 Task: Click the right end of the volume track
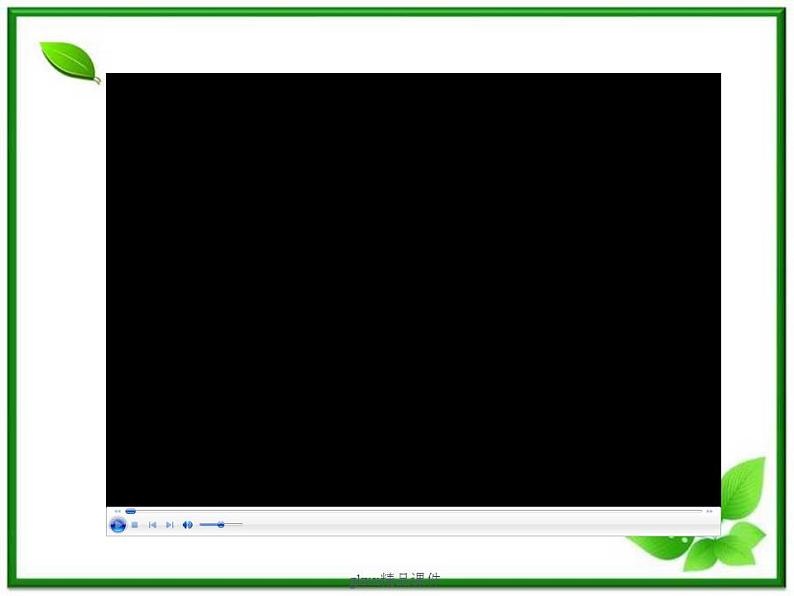click(240, 525)
